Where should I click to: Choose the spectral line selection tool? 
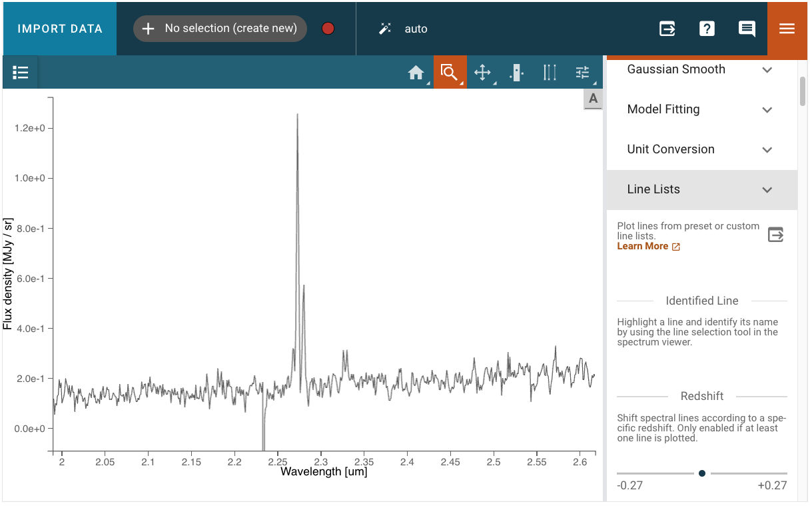click(550, 73)
